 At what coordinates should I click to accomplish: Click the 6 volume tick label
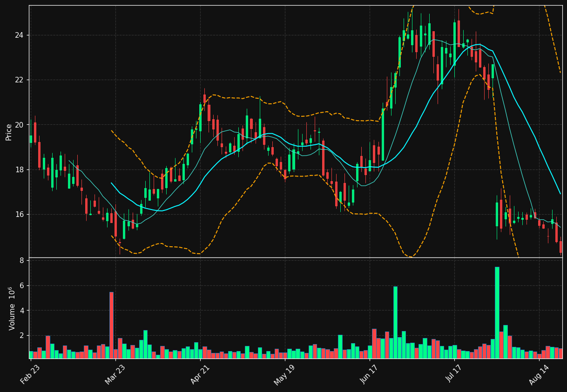(21, 285)
